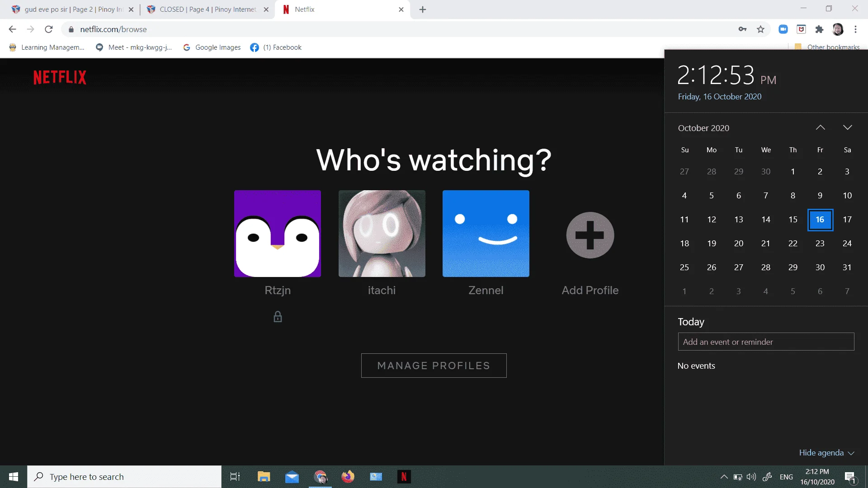Open the Pocket extension icon

tap(801, 29)
